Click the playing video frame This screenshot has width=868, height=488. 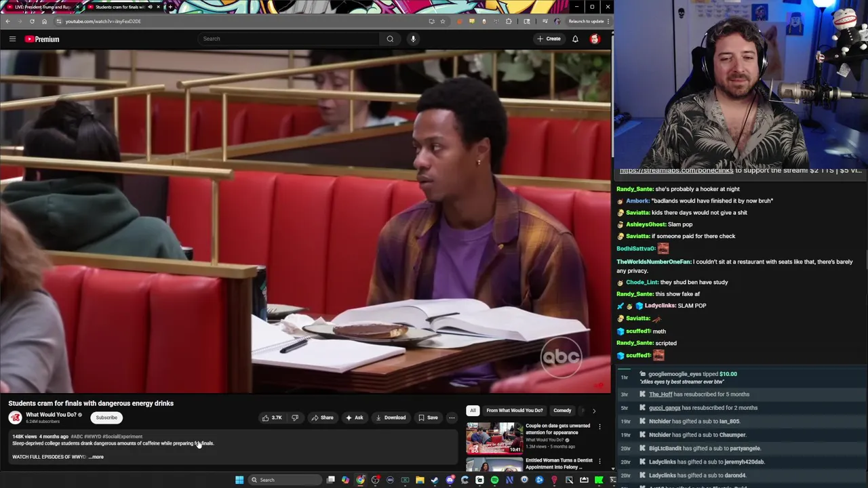(x=305, y=222)
